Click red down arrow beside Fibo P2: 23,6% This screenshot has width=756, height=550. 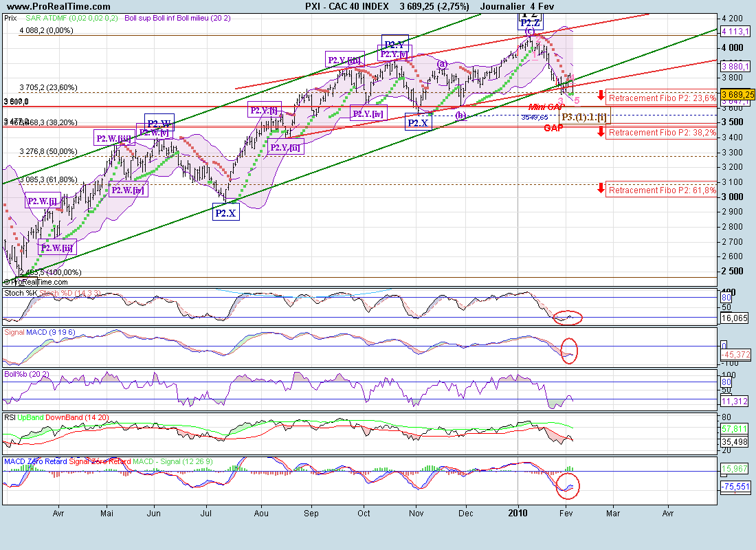pos(600,95)
